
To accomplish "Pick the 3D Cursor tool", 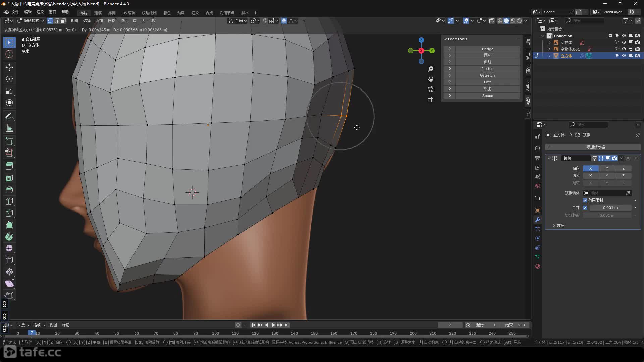I will coord(9,54).
